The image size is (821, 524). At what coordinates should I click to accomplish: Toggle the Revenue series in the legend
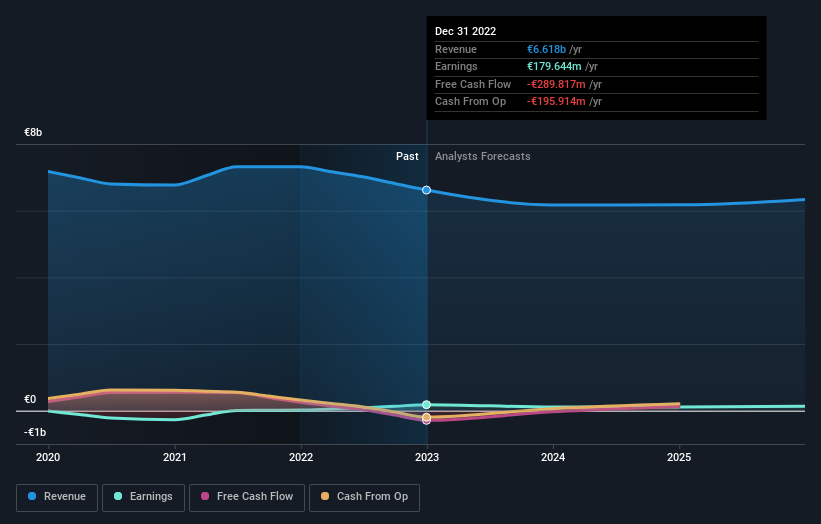[x=57, y=497]
